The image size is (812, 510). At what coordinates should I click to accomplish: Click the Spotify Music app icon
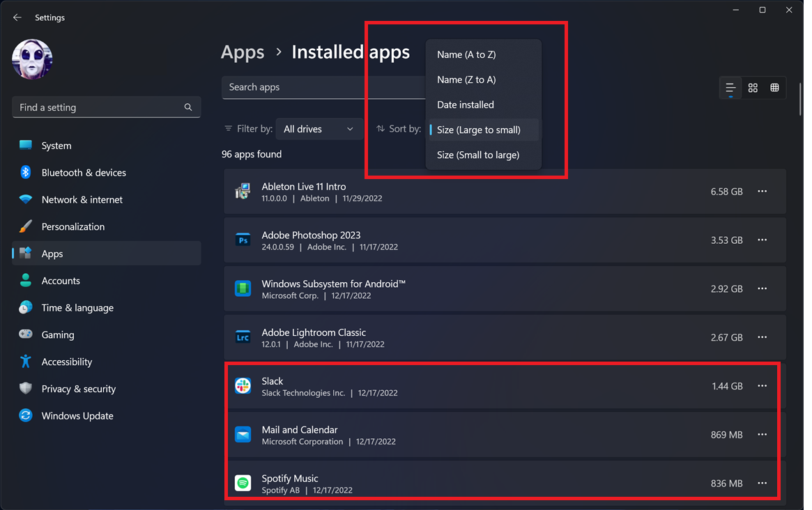click(x=243, y=483)
